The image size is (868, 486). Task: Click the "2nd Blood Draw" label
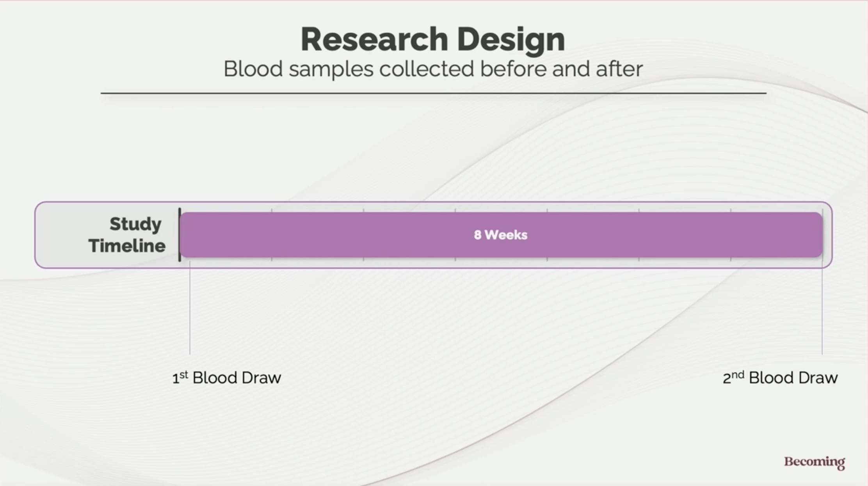(x=780, y=378)
